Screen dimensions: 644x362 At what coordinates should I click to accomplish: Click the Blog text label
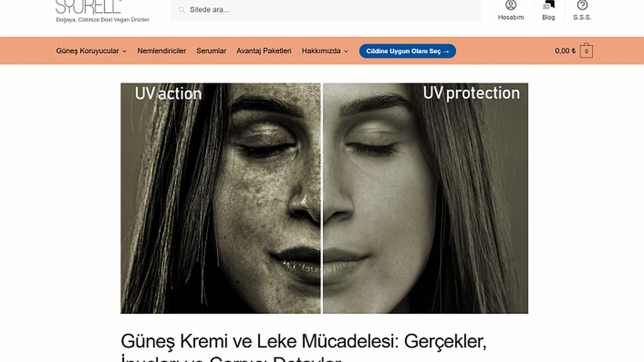[548, 18]
